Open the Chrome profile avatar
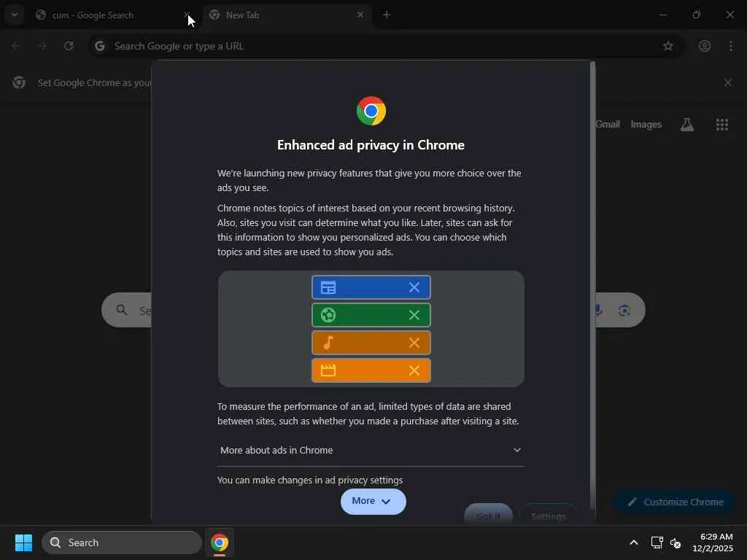Image resolution: width=747 pixels, height=560 pixels. click(705, 46)
